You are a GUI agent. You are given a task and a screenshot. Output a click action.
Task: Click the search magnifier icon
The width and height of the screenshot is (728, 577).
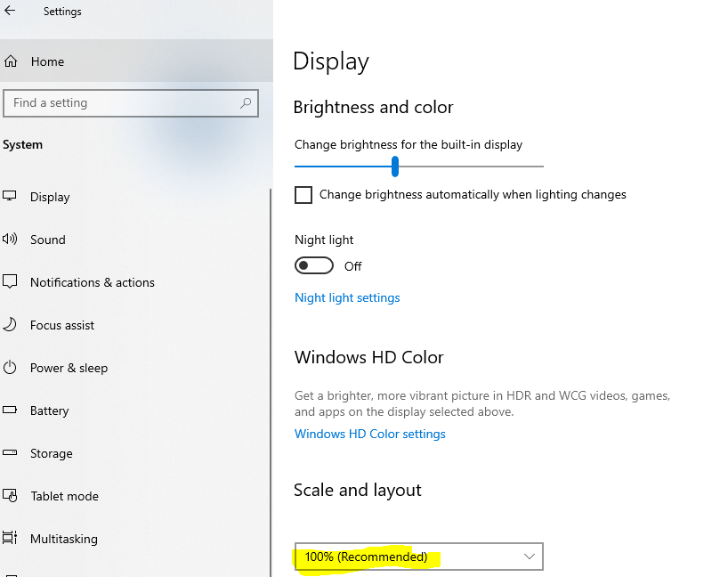pos(246,103)
